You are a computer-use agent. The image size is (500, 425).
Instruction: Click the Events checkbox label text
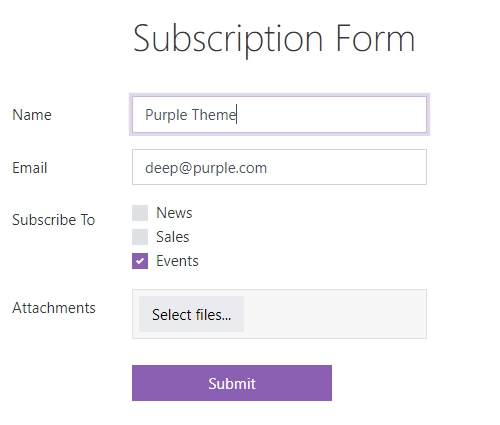(x=177, y=261)
